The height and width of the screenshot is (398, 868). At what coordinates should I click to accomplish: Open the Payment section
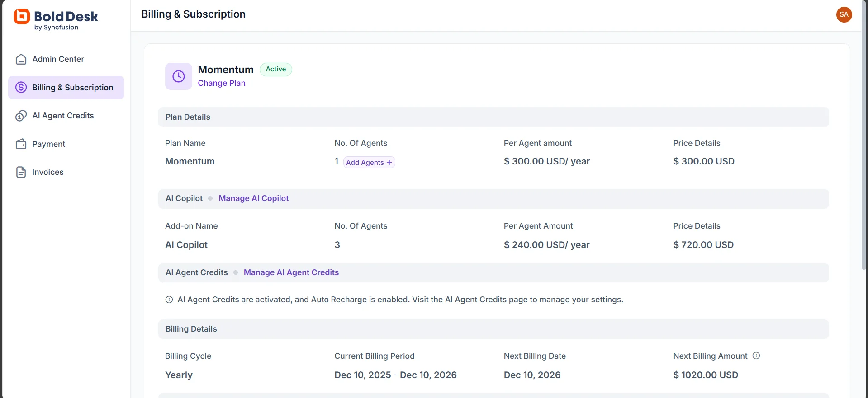click(x=49, y=144)
